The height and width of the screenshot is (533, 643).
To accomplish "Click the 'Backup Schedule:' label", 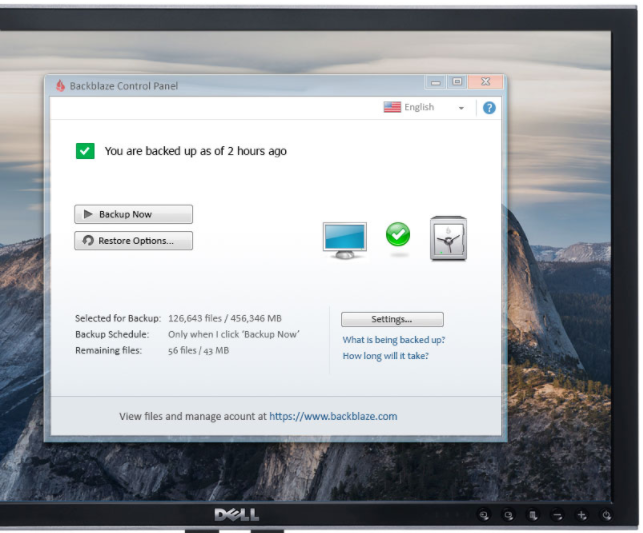I will pyautogui.click(x=112, y=334).
